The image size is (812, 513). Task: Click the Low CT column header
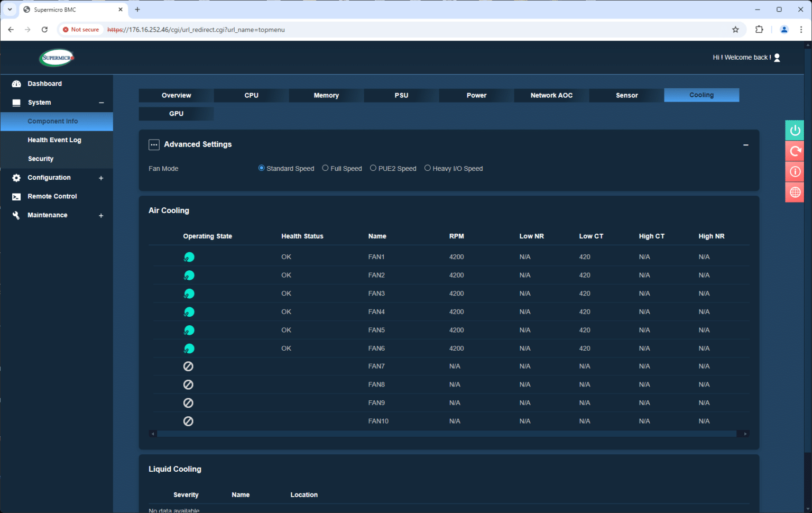pos(591,236)
